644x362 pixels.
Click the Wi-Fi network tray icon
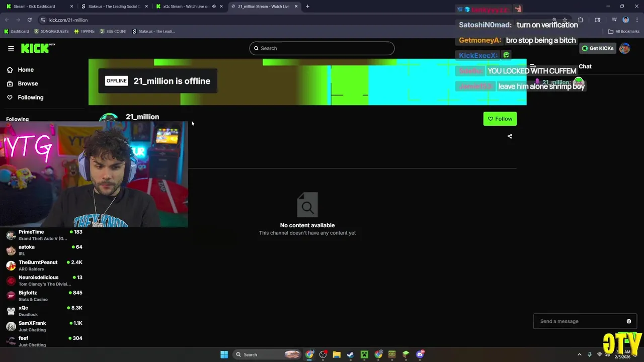[x=599, y=354]
